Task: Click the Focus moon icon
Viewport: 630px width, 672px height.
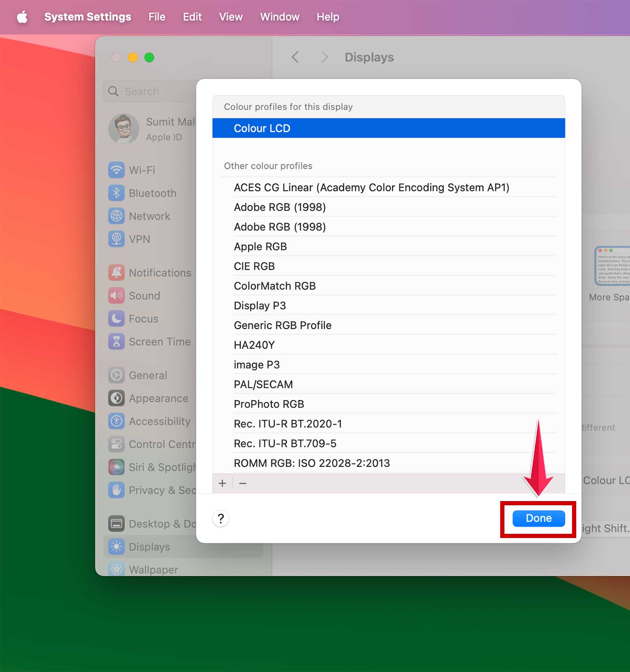Action: (116, 319)
